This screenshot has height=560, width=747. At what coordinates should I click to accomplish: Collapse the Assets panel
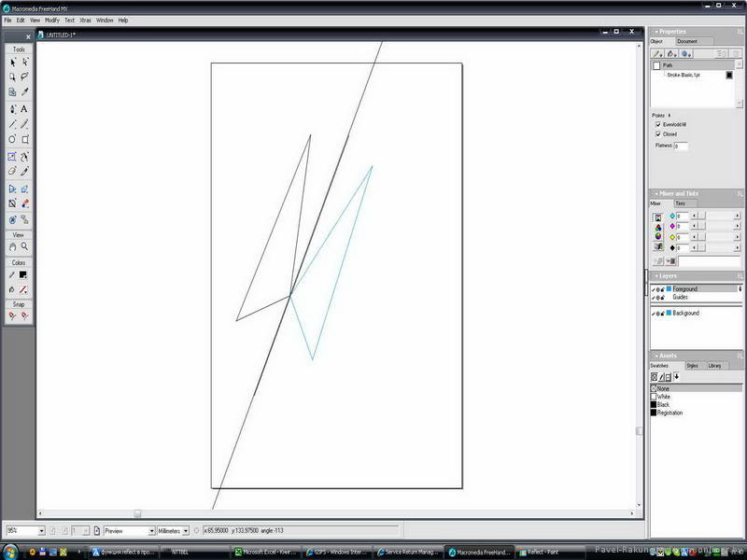tap(656, 357)
